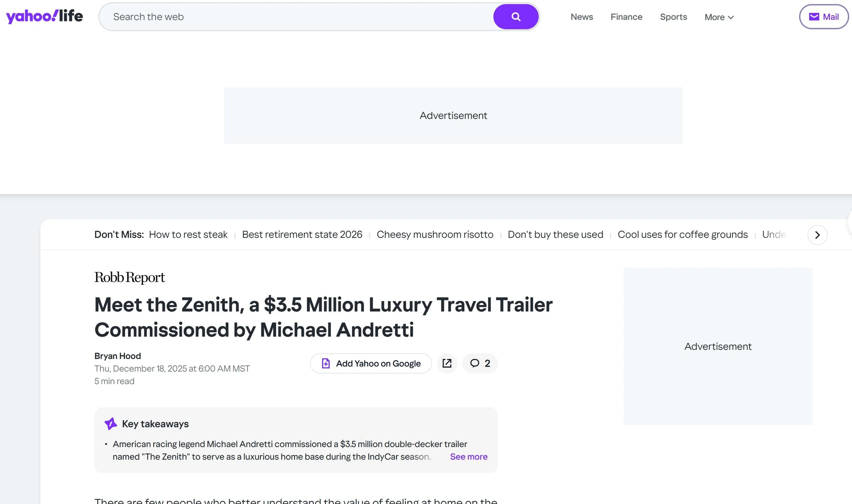Go to the News section
This screenshot has width=852, height=504.
click(x=581, y=17)
